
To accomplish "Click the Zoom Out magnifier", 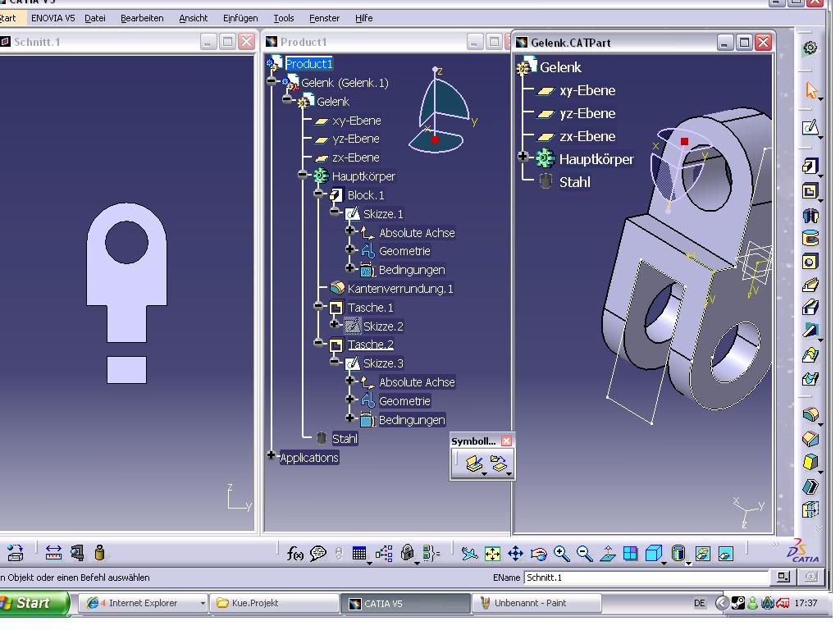I will tap(584, 554).
